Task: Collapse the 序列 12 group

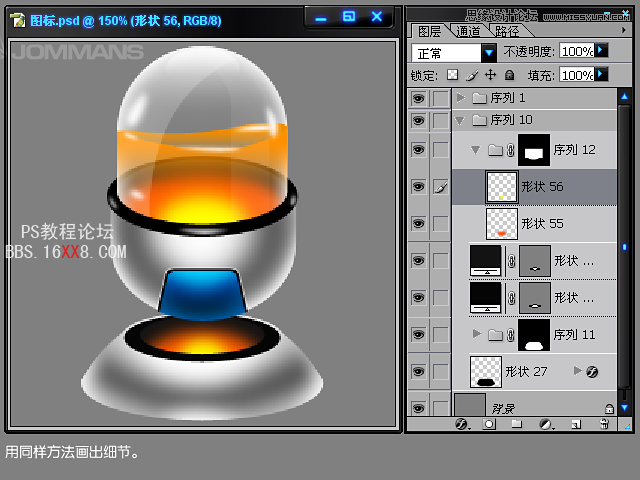Action: point(476,149)
